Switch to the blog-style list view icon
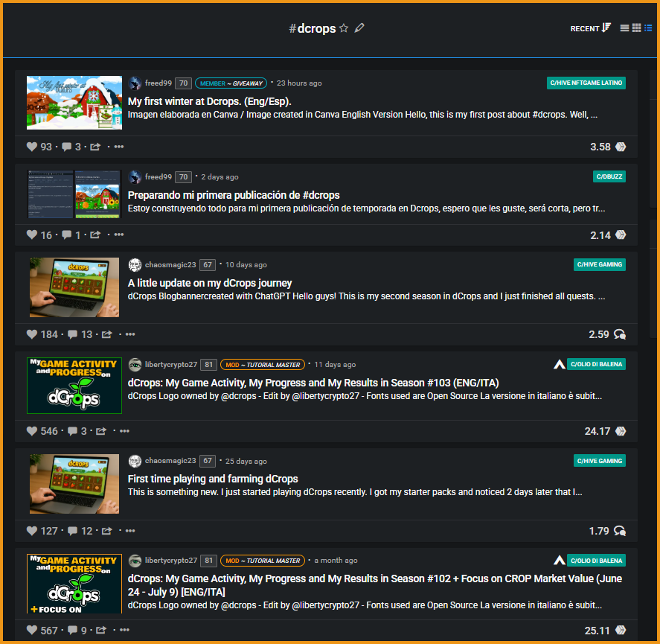Viewport: 660px width, 644px height. [x=624, y=28]
